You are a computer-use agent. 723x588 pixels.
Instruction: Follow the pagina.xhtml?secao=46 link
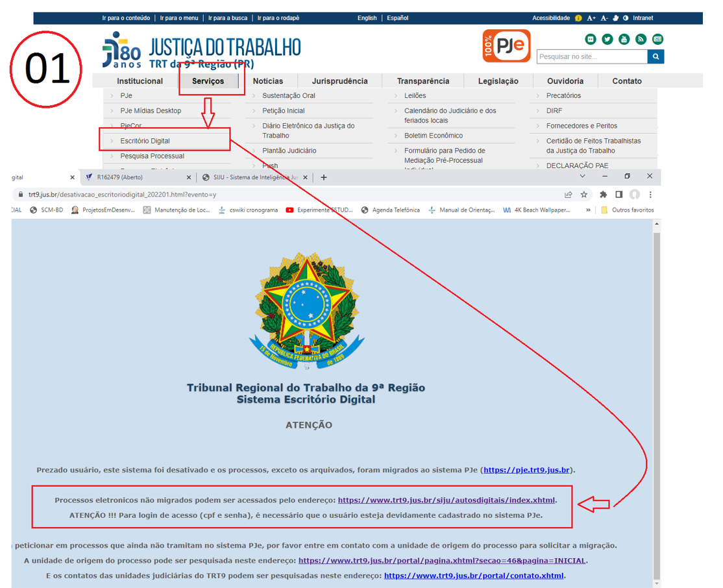[442, 561]
